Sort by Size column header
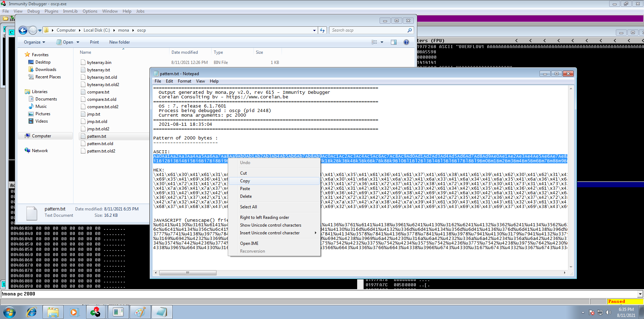The width and height of the screenshot is (644, 319). click(x=267, y=52)
